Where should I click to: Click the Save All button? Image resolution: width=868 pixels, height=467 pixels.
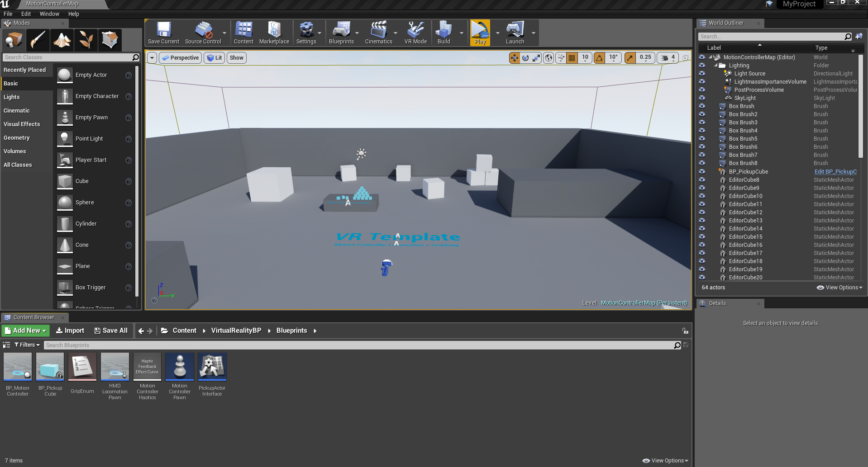pyautogui.click(x=111, y=330)
